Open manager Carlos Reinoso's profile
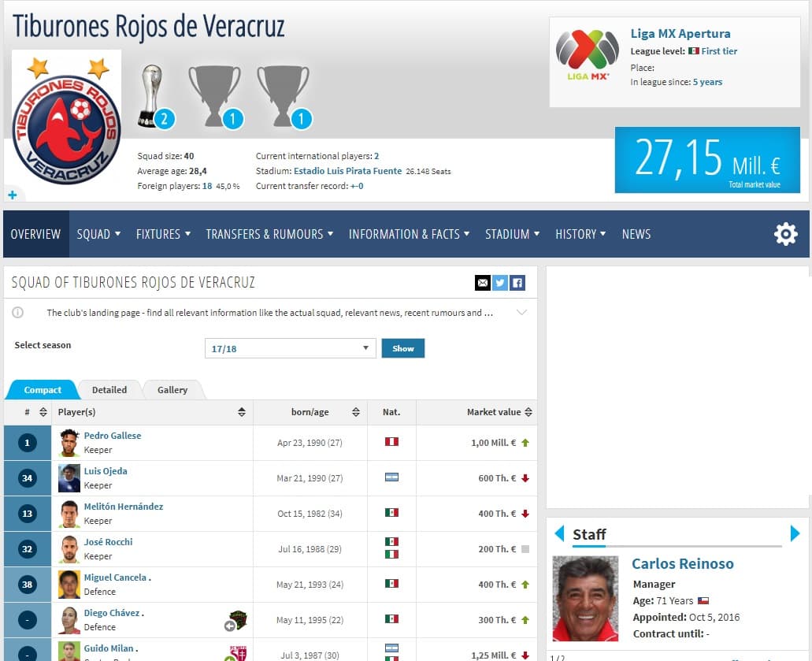Image resolution: width=812 pixels, height=661 pixels. point(682,564)
